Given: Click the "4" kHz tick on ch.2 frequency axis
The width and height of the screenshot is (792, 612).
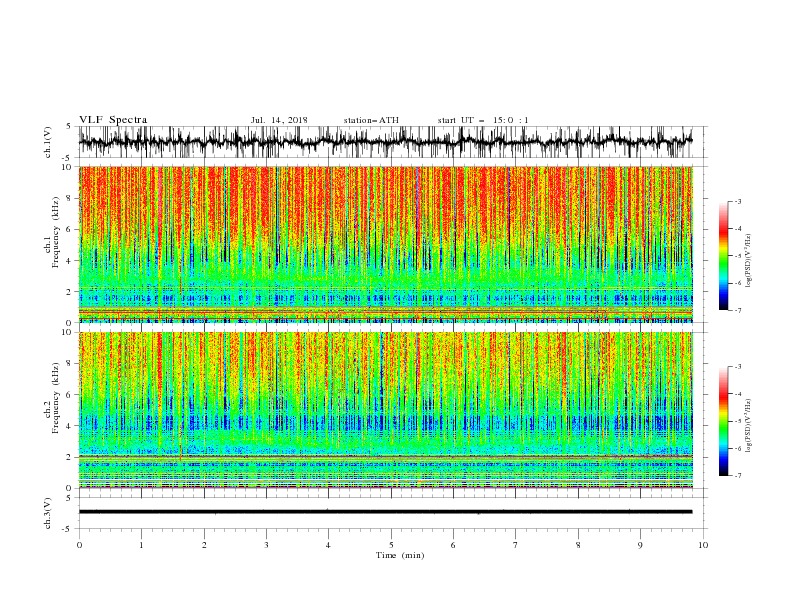Looking at the screenshot, I should click(x=69, y=426).
